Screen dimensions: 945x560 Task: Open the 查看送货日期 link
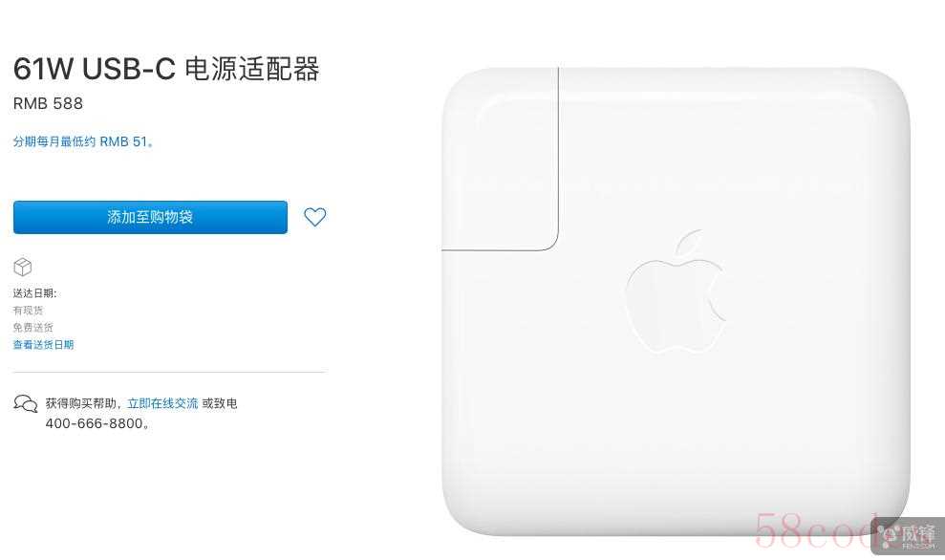tap(43, 345)
